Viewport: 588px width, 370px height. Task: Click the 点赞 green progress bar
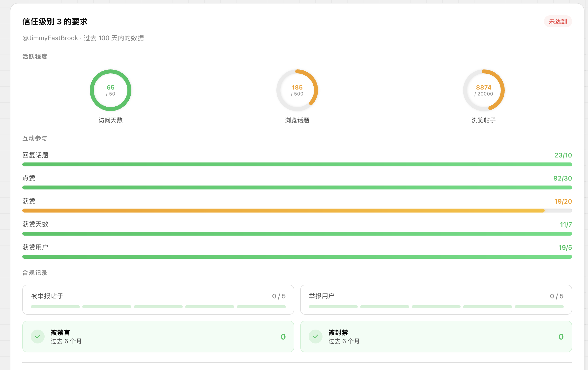pyautogui.click(x=297, y=187)
